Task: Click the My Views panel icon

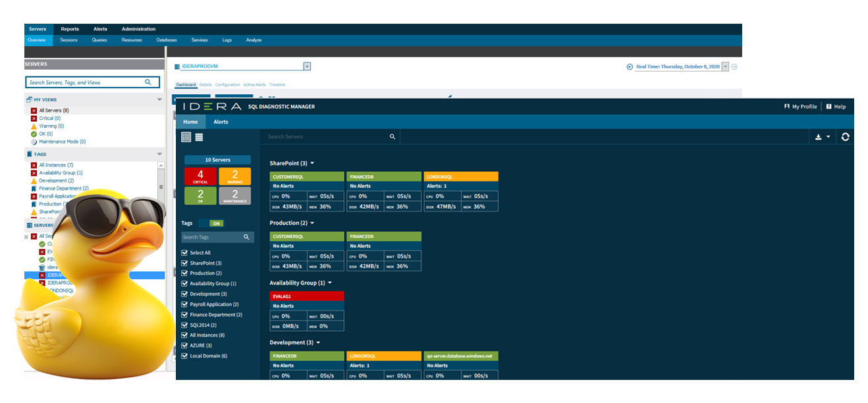Action: tap(29, 99)
